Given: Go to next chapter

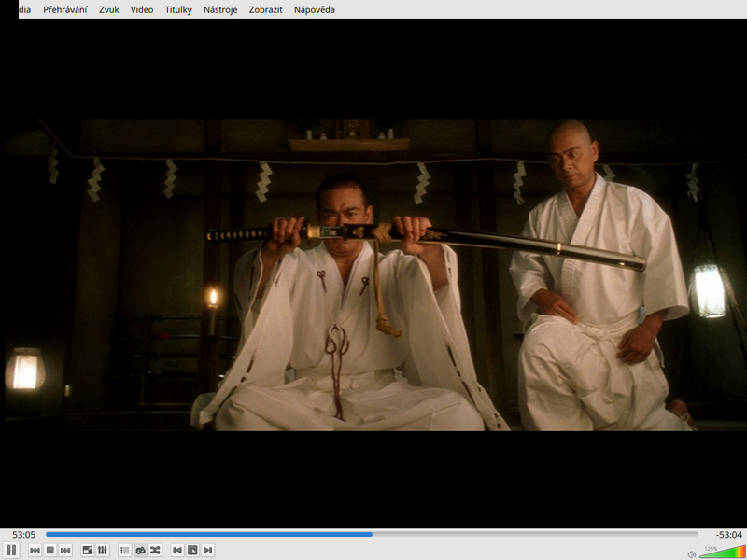Looking at the screenshot, I should click(x=207, y=551).
